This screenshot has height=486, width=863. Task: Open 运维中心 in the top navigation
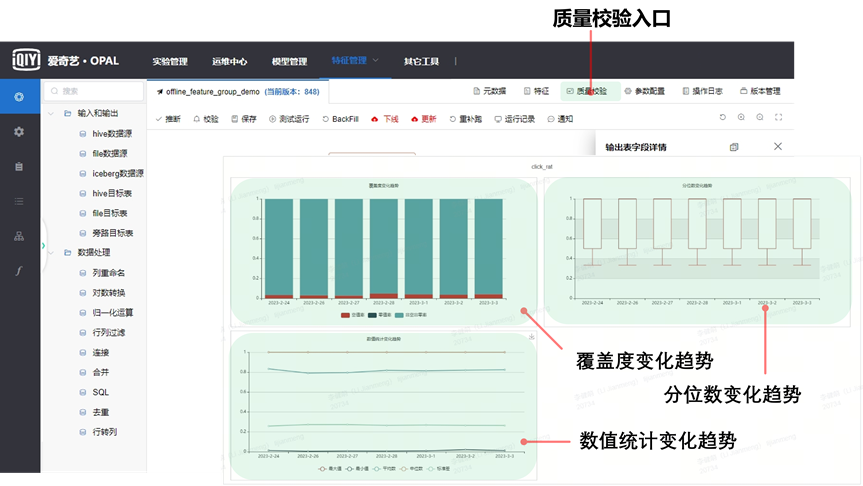(230, 61)
